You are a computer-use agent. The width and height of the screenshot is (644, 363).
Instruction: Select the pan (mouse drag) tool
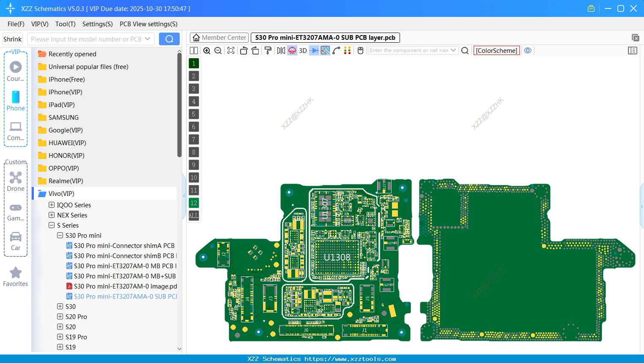360,50
